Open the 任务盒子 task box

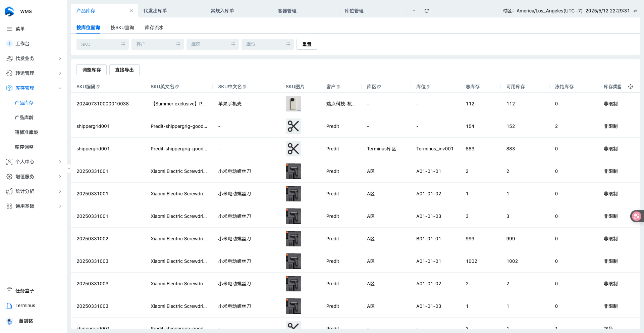24,291
